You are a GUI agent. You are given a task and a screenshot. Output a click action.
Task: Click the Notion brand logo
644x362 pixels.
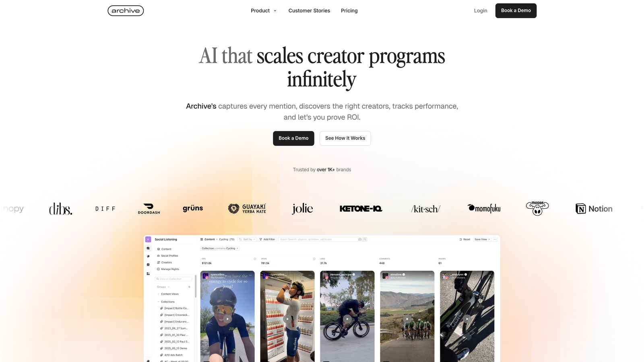click(x=594, y=209)
